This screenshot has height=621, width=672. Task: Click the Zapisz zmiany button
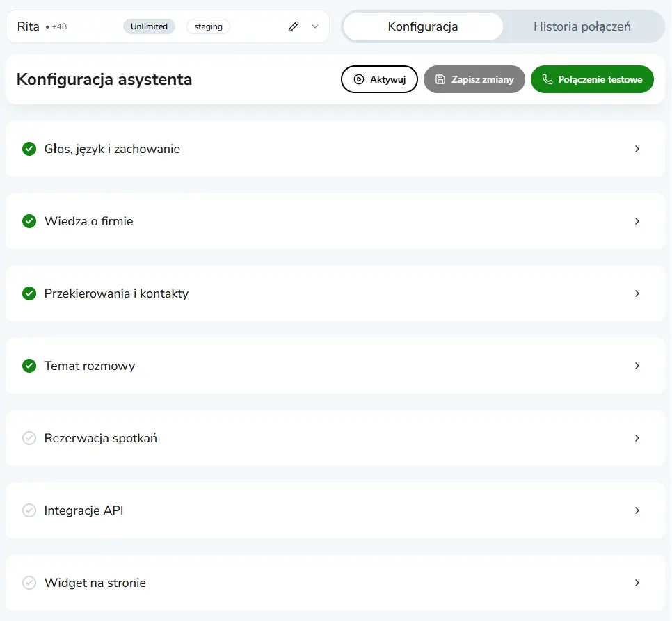click(x=474, y=79)
